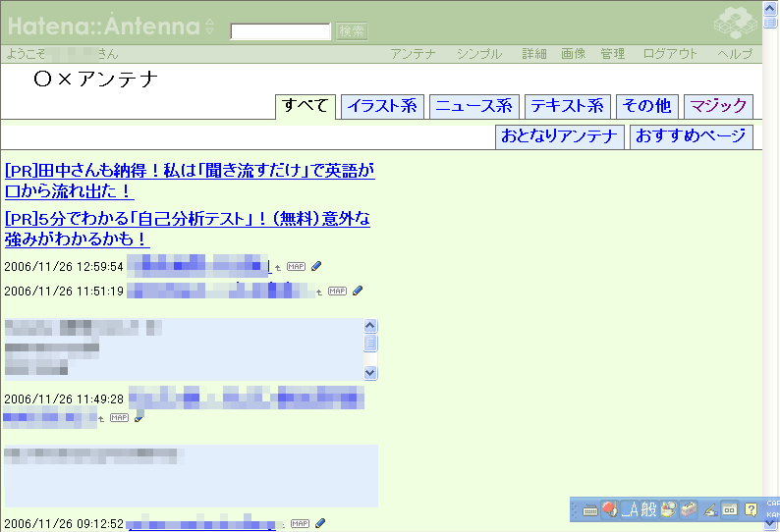Open the おとなりアンテナ tab

[x=559, y=136]
